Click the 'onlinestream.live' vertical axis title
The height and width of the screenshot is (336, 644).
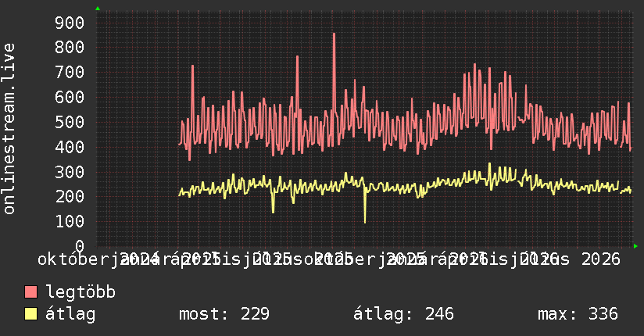[x=9, y=129]
